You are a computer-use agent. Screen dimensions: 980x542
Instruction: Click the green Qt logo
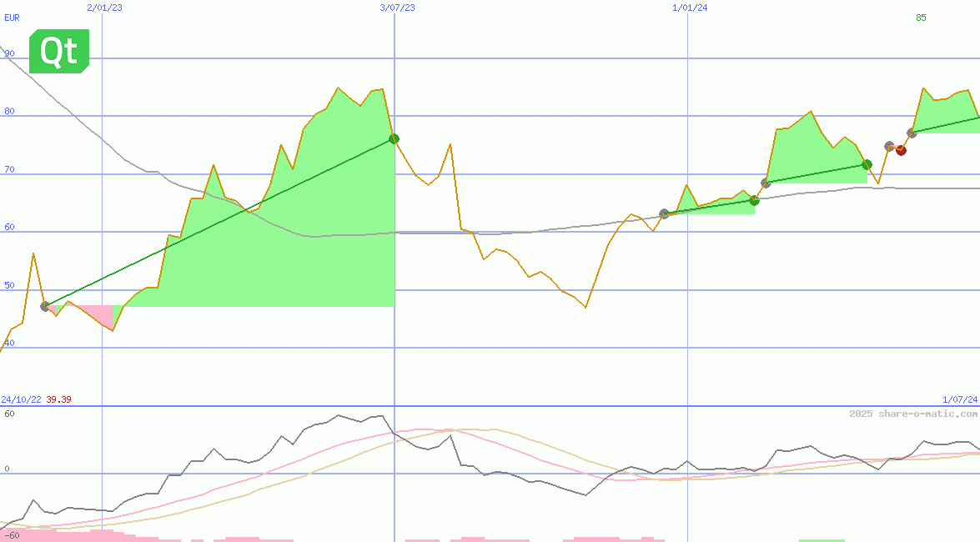tap(58, 52)
